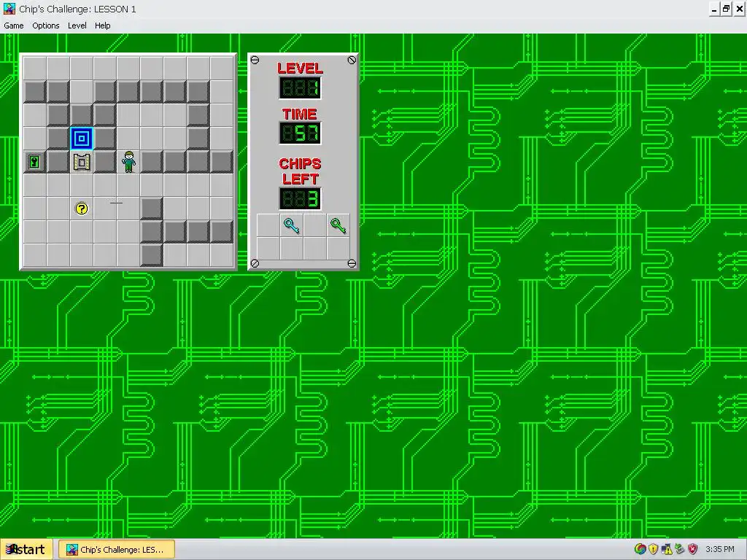
Task: Click the LEVEL number display
Action: pos(300,88)
